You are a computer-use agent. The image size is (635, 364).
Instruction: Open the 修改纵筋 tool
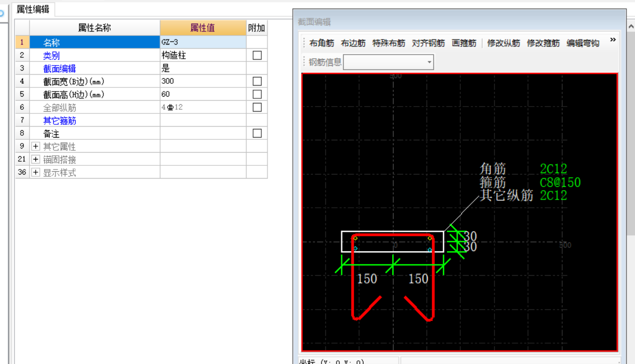[x=503, y=43]
